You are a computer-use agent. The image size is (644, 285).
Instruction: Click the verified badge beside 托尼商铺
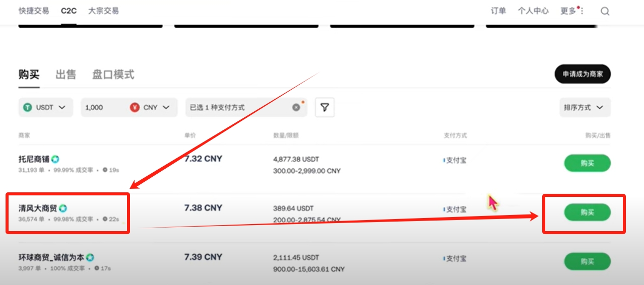point(55,160)
